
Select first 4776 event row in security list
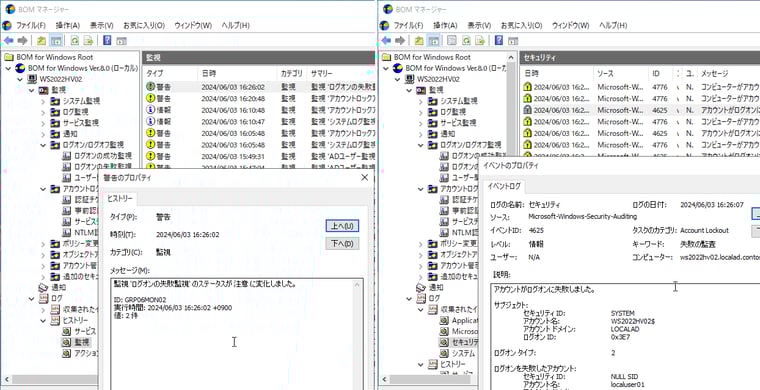point(640,87)
